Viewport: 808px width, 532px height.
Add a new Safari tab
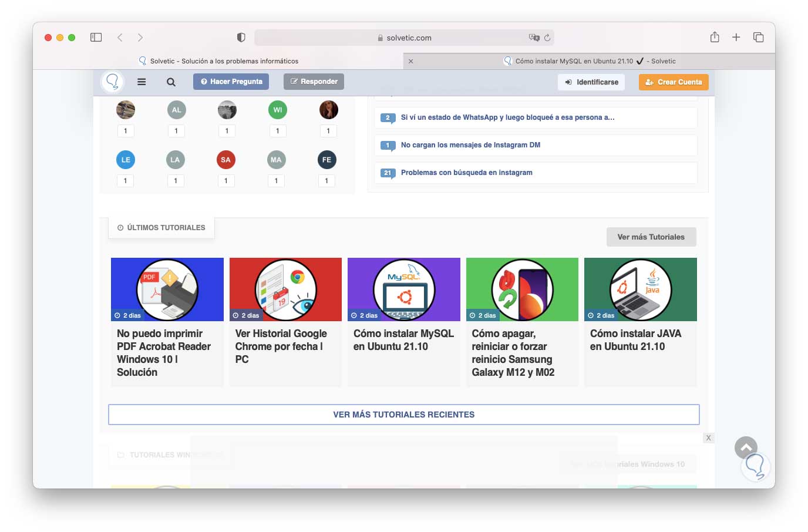click(736, 37)
